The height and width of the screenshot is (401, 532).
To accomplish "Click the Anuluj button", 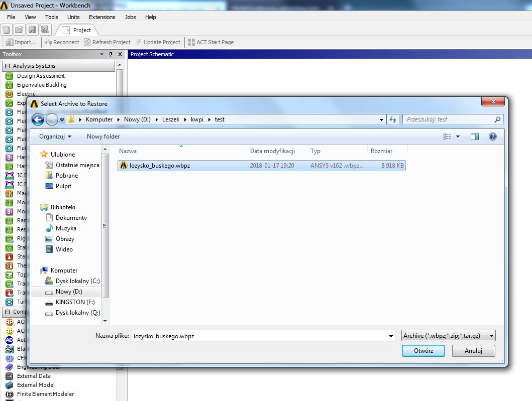I will [473, 351].
